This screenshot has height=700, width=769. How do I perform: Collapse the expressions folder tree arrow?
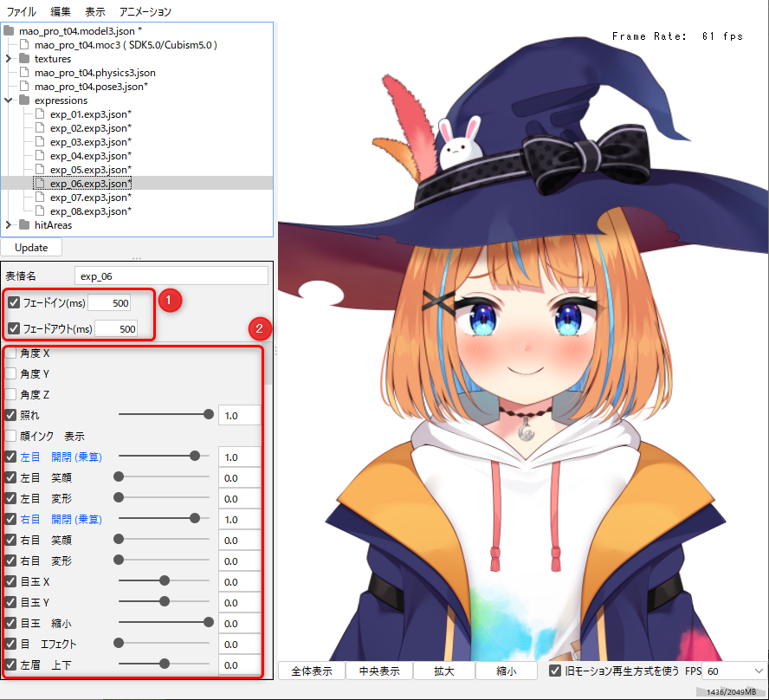coord(9,100)
